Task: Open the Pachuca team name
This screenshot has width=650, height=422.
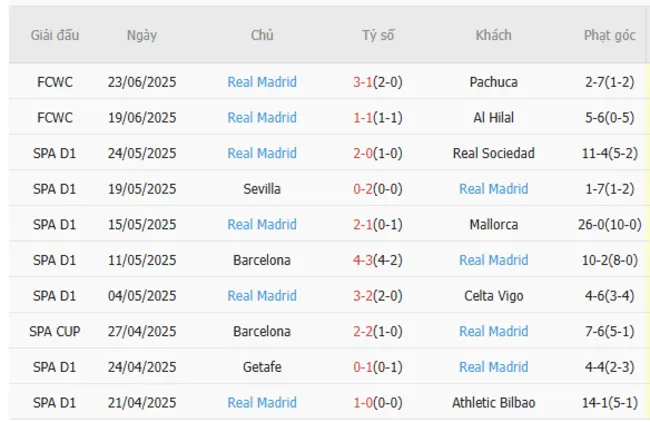Action: (x=493, y=82)
